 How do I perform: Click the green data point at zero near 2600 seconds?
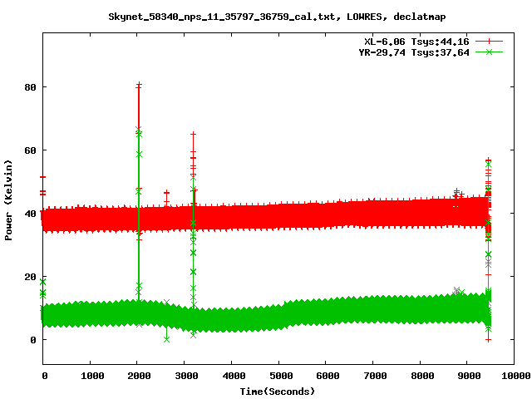(x=166, y=339)
